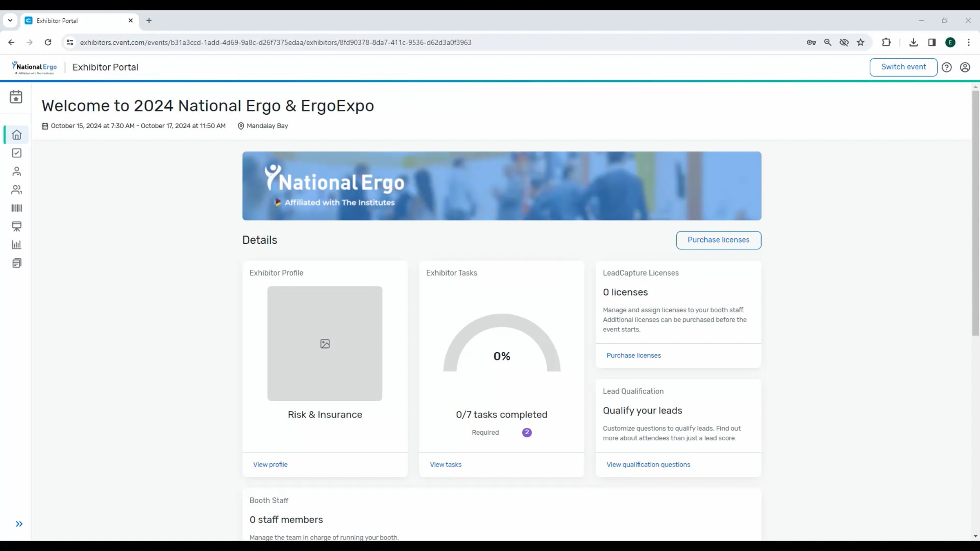Screen dimensions: 980x551
Task: Click the Purchase licenses link in LeadCapture card
Action: pyautogui.click(x=633, y=355)
